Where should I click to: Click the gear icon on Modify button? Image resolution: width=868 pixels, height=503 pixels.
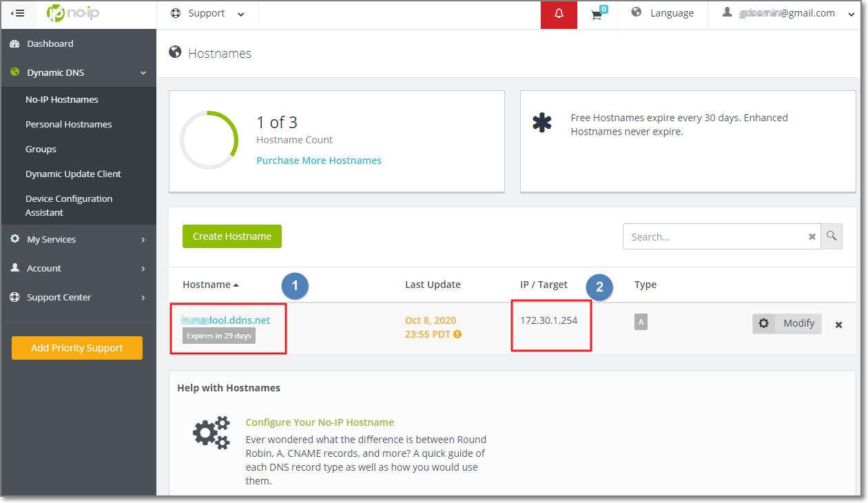coord(763,323)
